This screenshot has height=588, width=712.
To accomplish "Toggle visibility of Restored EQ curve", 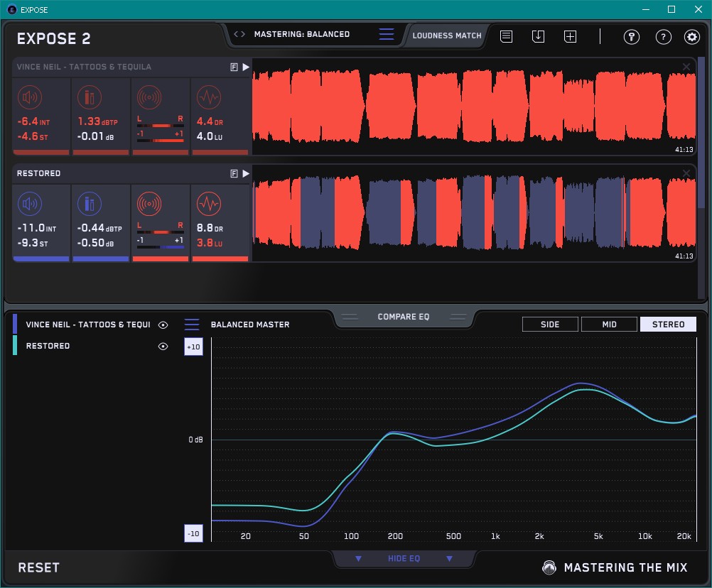I will 163,346.
